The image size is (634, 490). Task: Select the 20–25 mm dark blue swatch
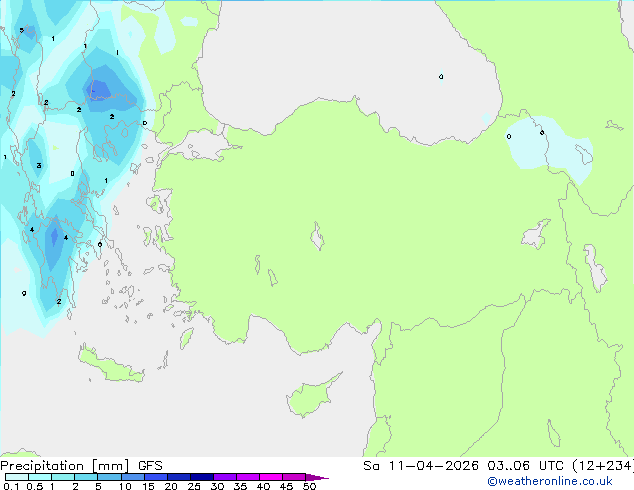(x=178, y=477)
